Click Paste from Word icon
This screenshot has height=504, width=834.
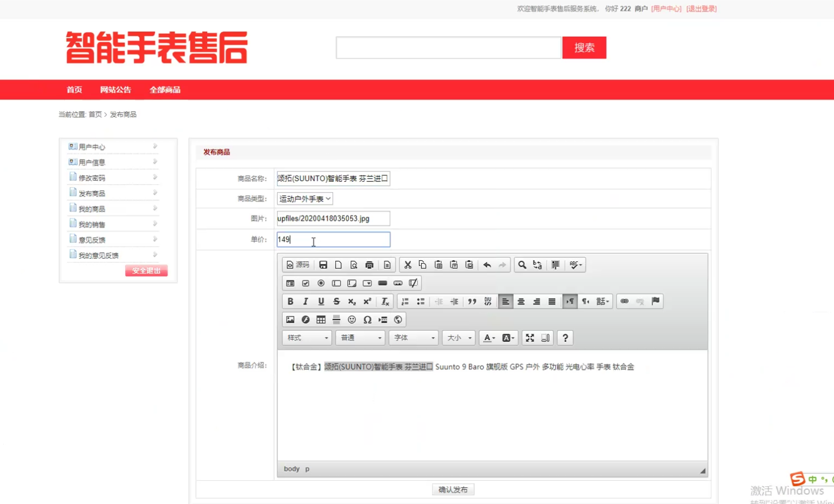click(469, 265)
